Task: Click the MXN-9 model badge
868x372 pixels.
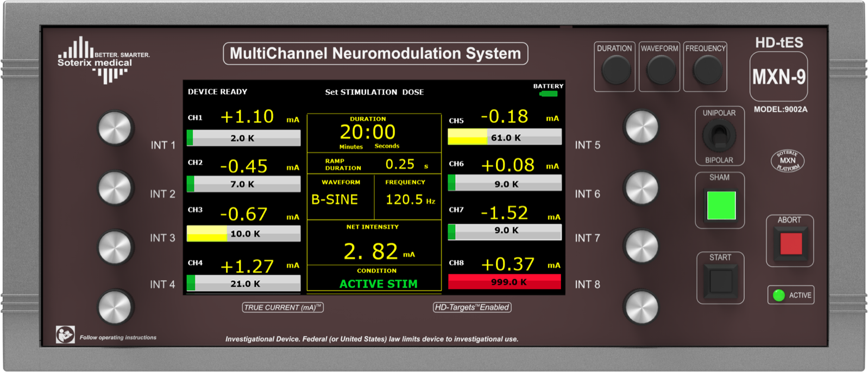Action: (779, 77)
